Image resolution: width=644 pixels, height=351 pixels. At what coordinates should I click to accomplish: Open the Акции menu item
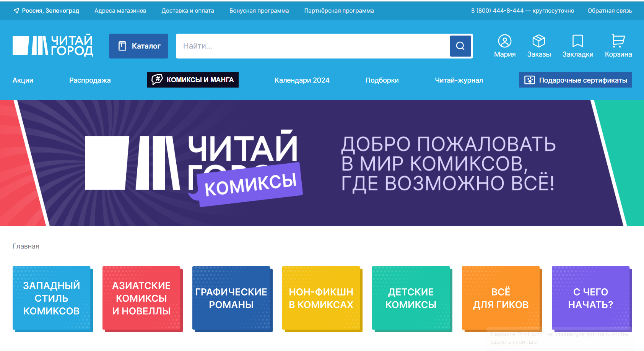[x=23, y=80]
